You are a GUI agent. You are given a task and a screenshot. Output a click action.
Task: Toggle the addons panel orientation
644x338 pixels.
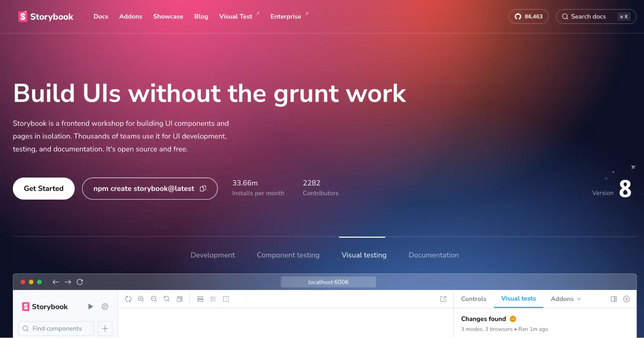pos(614,299)
